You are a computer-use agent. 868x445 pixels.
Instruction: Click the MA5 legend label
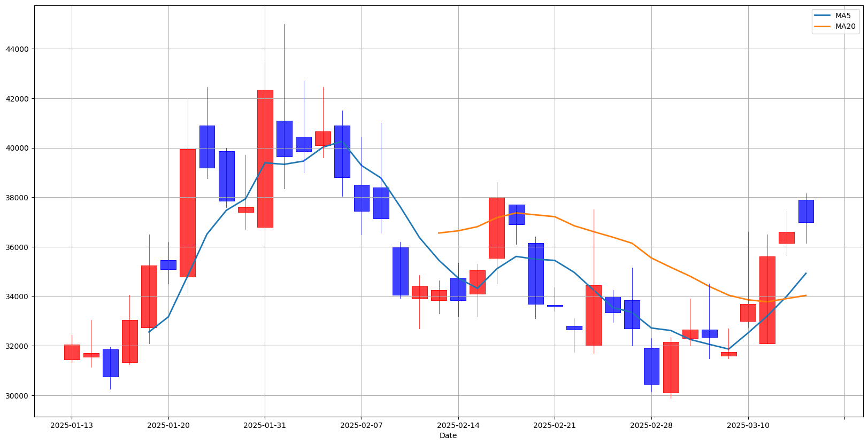click(x=843, y=15)
